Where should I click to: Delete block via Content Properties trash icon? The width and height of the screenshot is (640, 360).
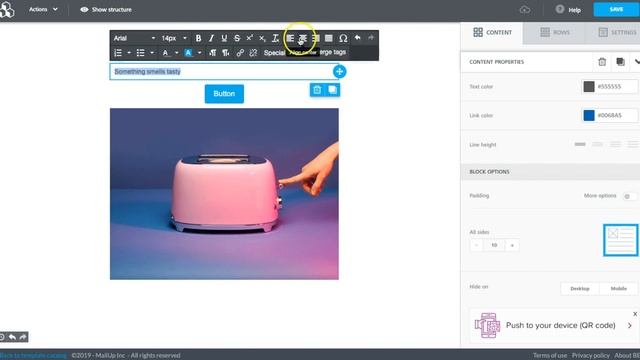602,62
